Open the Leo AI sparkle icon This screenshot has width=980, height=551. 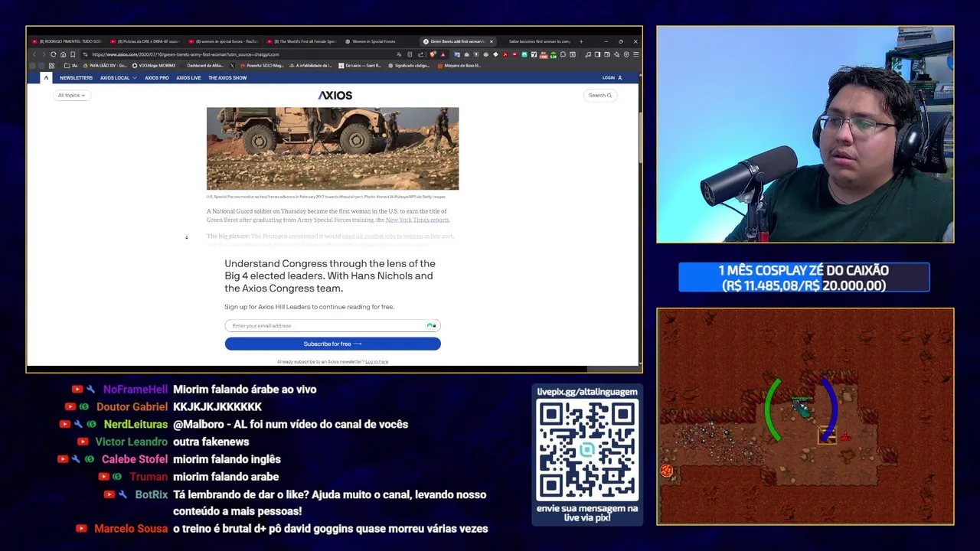click(616, 54)
